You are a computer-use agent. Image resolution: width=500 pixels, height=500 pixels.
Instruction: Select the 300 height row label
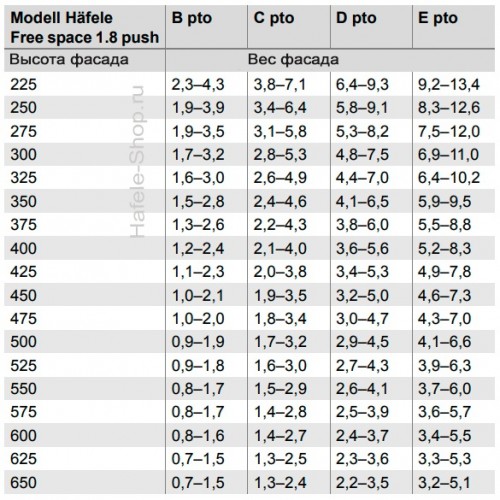pos(23,155)
